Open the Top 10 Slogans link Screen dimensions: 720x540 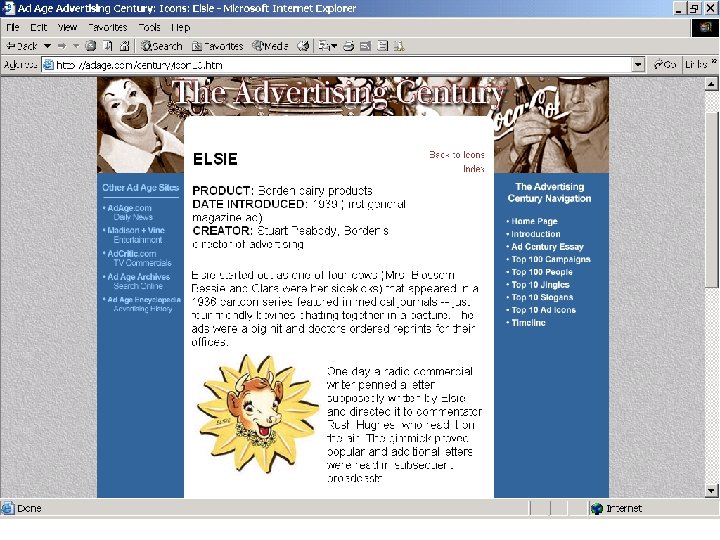542,297
